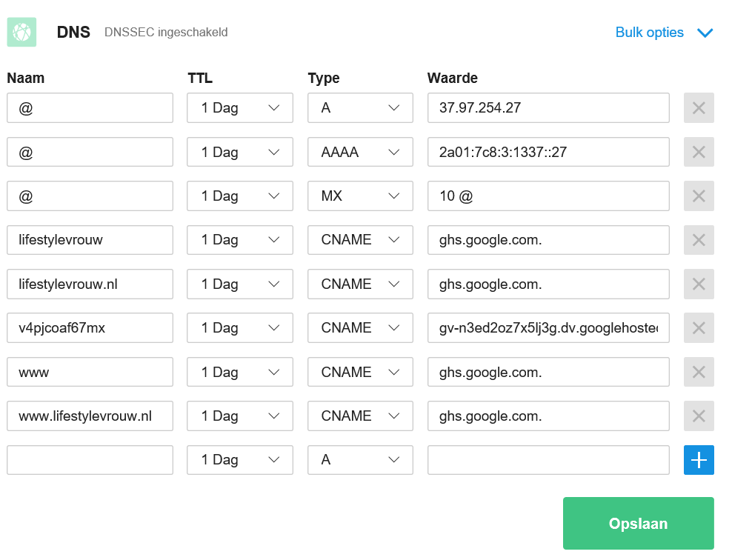Remove the lifestylevrouw CNAME row
The image size is (732, 560).
(x=699, y=240)
